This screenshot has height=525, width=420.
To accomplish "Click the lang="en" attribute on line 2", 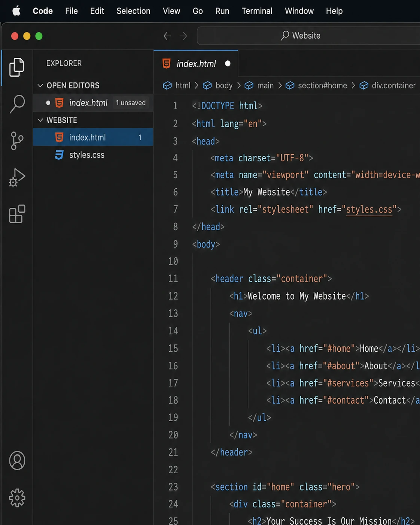I will pyautogui.click(x=241, y=124).
